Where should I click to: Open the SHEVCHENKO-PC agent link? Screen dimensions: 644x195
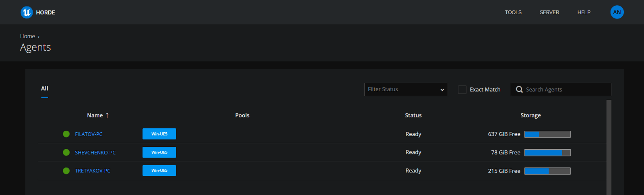pyautogui.click(x=95, y=153)
